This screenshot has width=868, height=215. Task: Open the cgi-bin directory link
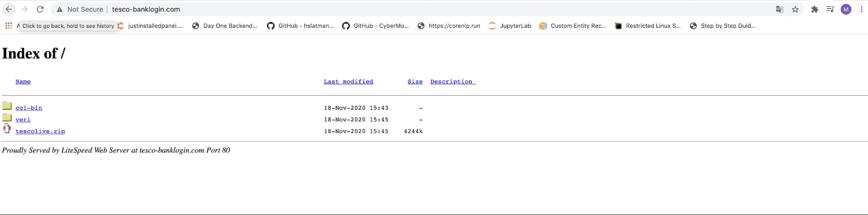[x=29, y=108]
